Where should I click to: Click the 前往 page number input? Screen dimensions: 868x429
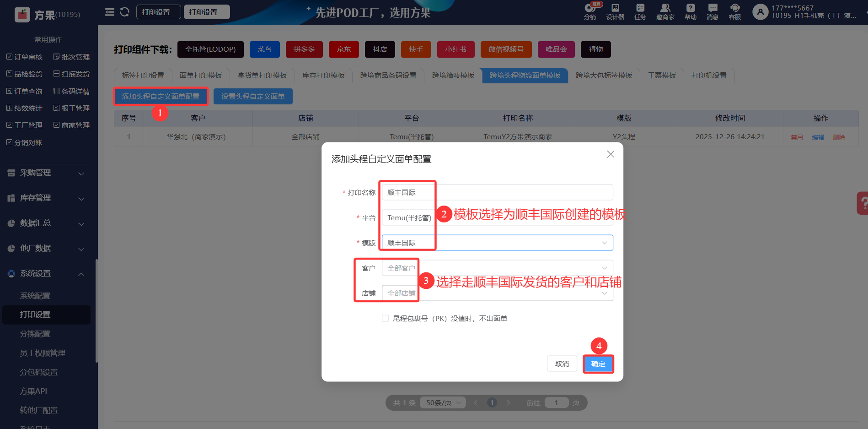[557, 402]
